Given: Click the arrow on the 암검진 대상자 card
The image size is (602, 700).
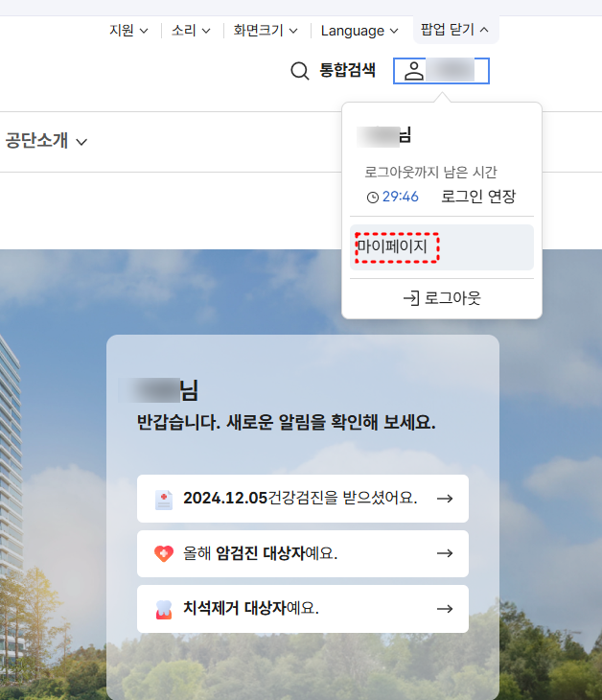Looking at the screenshot, I should [x=445, y=553].
